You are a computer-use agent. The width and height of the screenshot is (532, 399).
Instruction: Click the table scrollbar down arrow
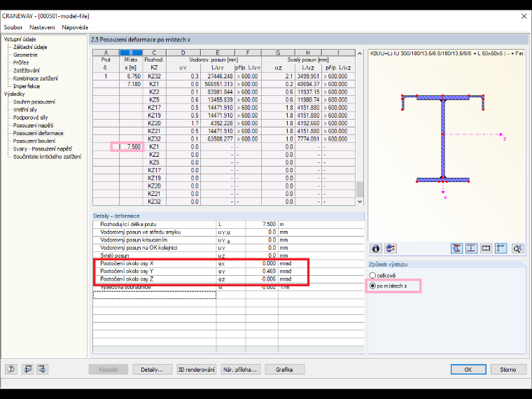[360, 202]
